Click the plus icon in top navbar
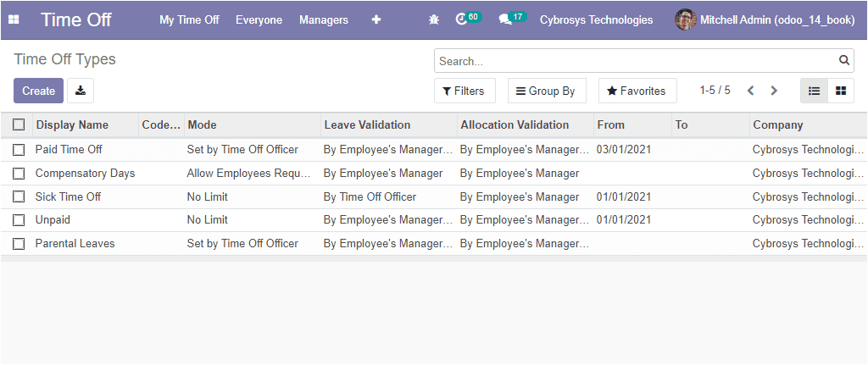This screenshot has height=365, width=868. [x=376, y=20]
